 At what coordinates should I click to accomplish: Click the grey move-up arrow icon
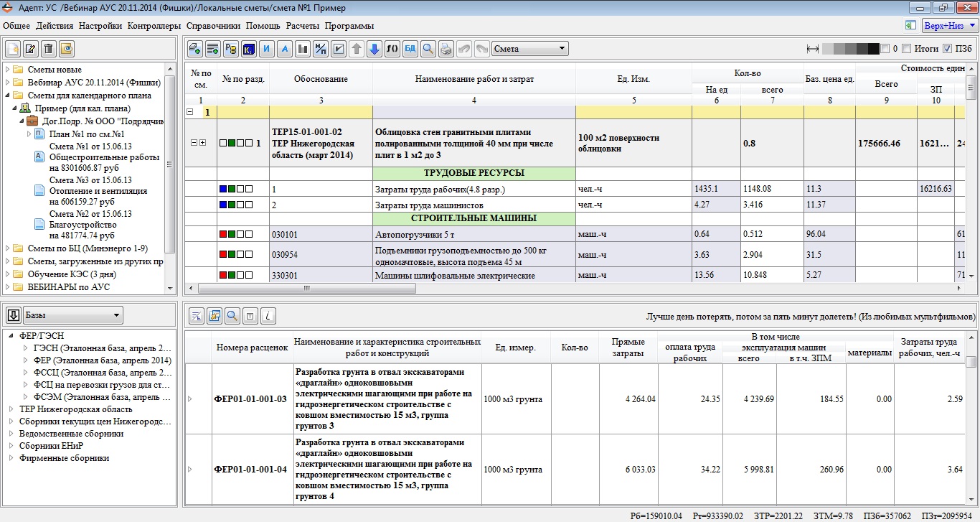pos(357,49)
